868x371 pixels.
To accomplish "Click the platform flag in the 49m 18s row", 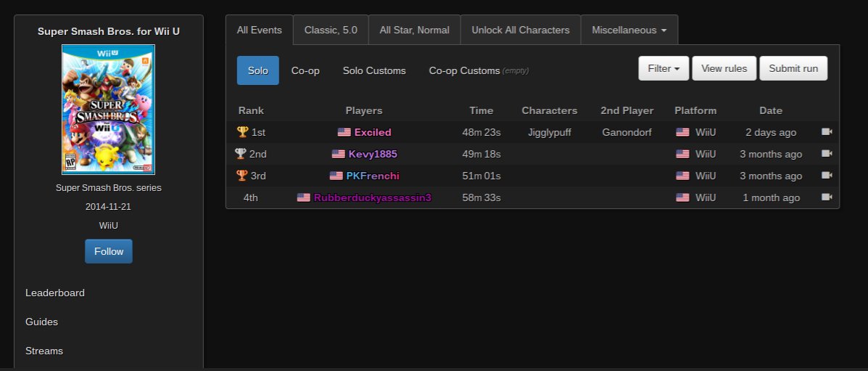I will click(682, 154).
